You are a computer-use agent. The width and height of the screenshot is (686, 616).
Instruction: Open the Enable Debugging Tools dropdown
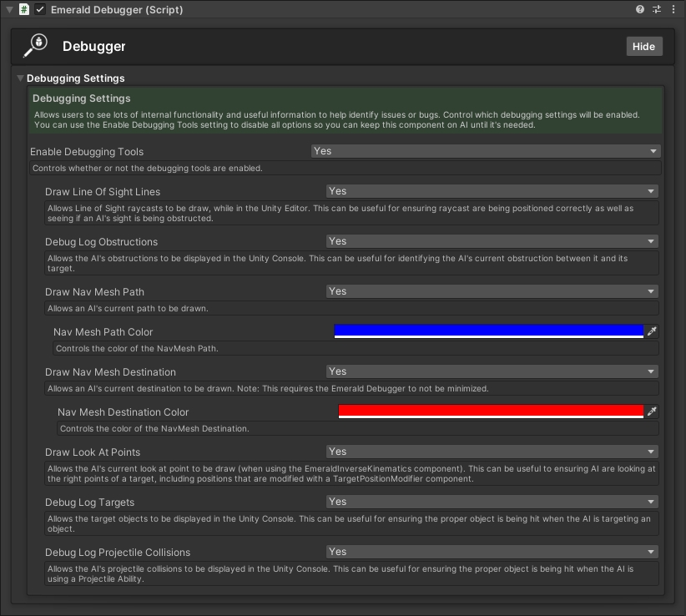click(x=485, y=151)
